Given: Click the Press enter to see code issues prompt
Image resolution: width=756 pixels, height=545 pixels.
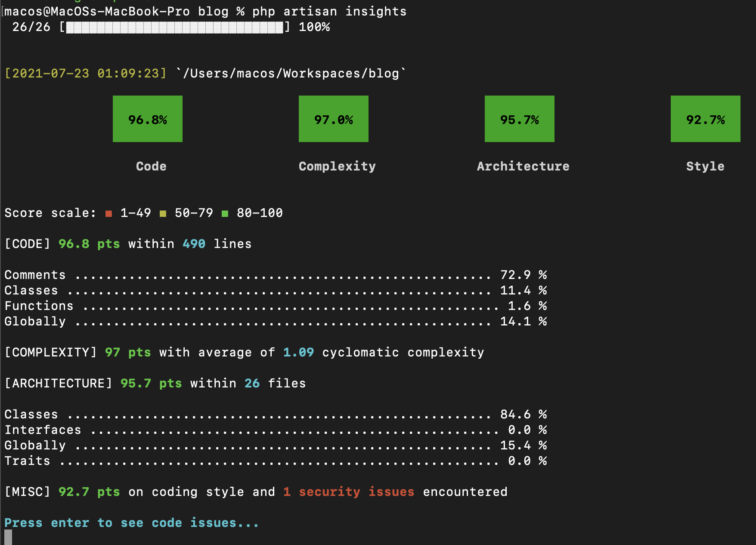Looking at the screenshot, I should tap(131, 523).
